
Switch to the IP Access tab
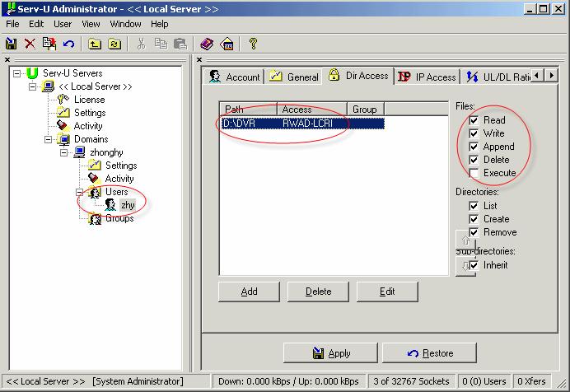point(427,77)
